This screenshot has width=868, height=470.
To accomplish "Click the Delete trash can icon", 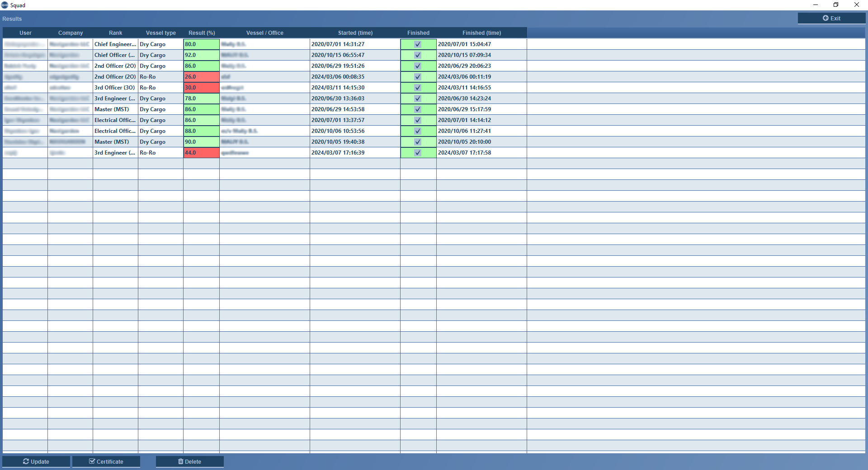I will (x=181, y=461).
